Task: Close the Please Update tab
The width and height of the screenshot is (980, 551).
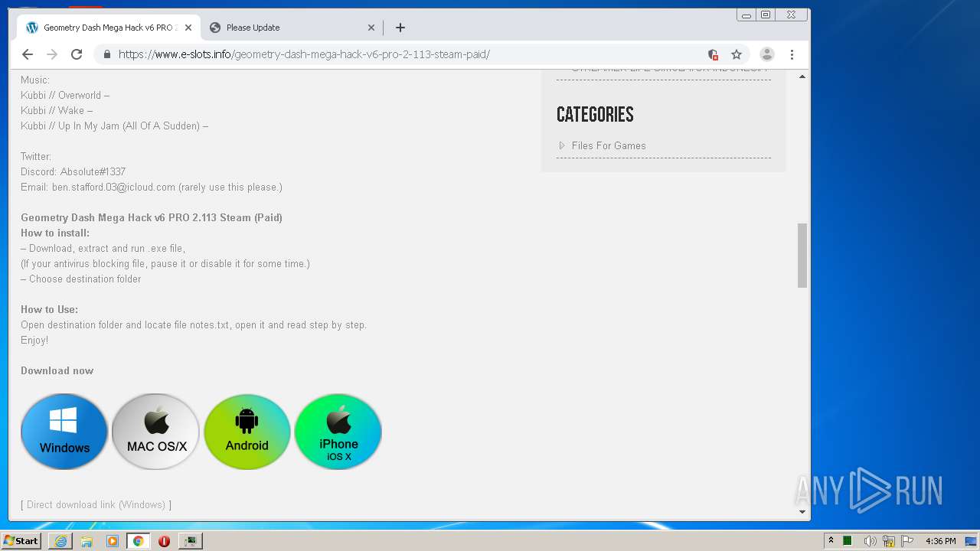Action: click(x=371, y=28)
